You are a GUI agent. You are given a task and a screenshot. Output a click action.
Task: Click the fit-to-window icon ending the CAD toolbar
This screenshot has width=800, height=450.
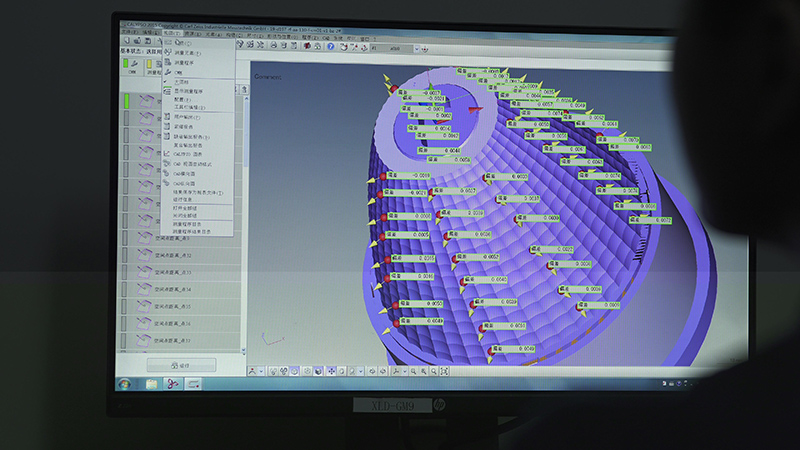click(x=444, y=371)
